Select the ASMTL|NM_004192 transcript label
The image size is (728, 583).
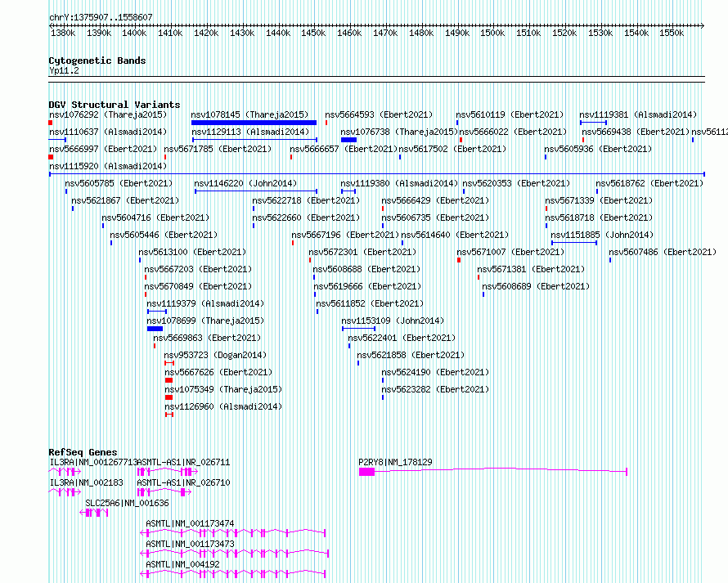point(183,564)
